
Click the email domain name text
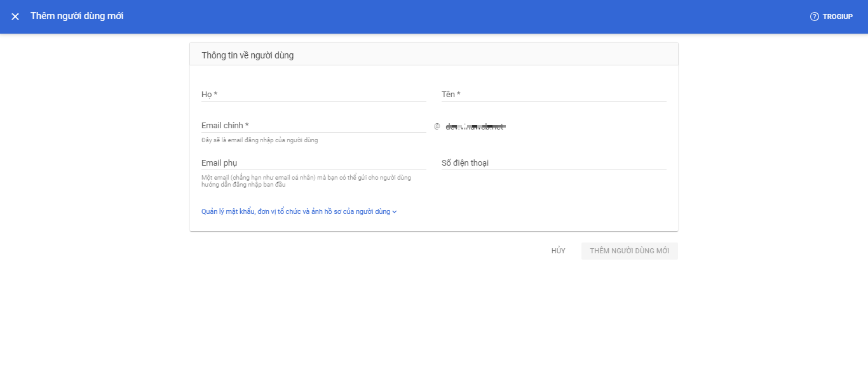[x=475, y=127]
